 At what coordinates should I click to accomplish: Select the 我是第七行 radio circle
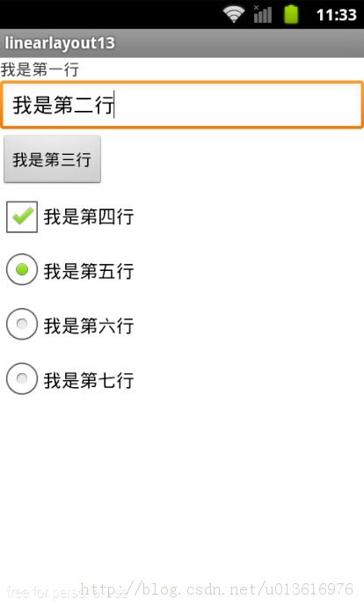[x=22, y=378]
